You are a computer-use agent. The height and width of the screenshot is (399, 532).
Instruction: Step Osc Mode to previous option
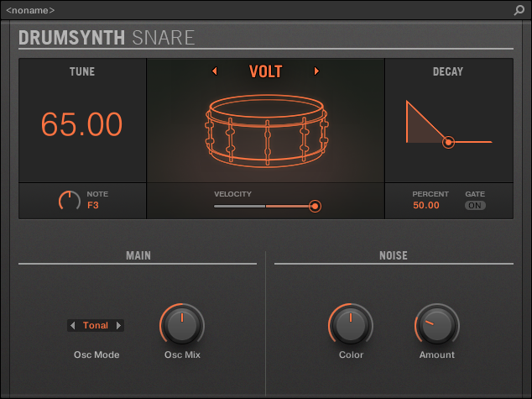click(x=73, y=325)
